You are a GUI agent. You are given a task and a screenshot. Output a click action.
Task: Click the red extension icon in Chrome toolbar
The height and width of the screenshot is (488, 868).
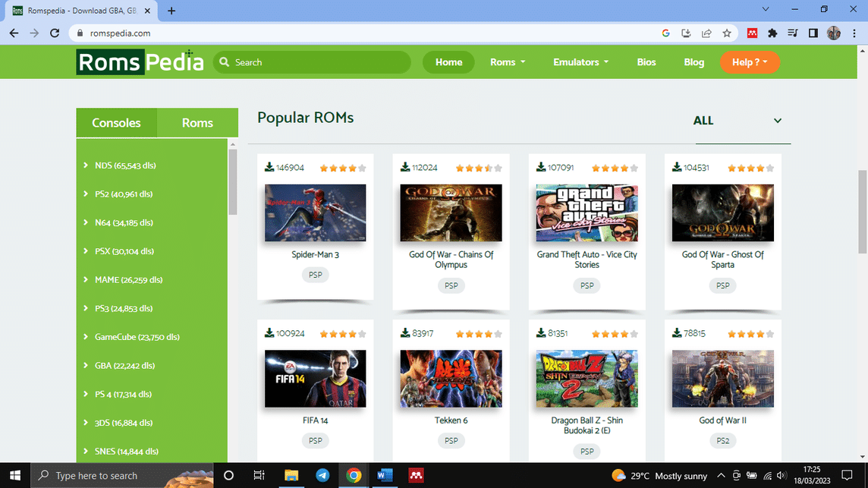(752, 33)
